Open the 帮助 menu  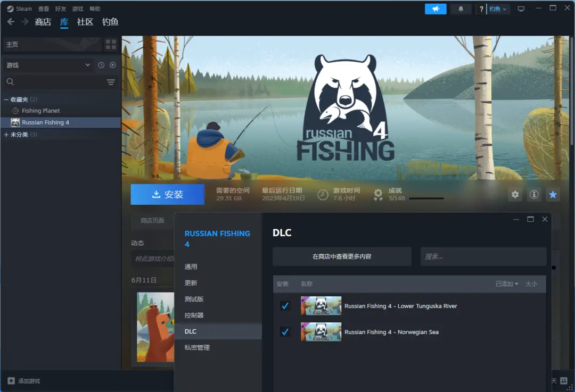coord(95,9)
